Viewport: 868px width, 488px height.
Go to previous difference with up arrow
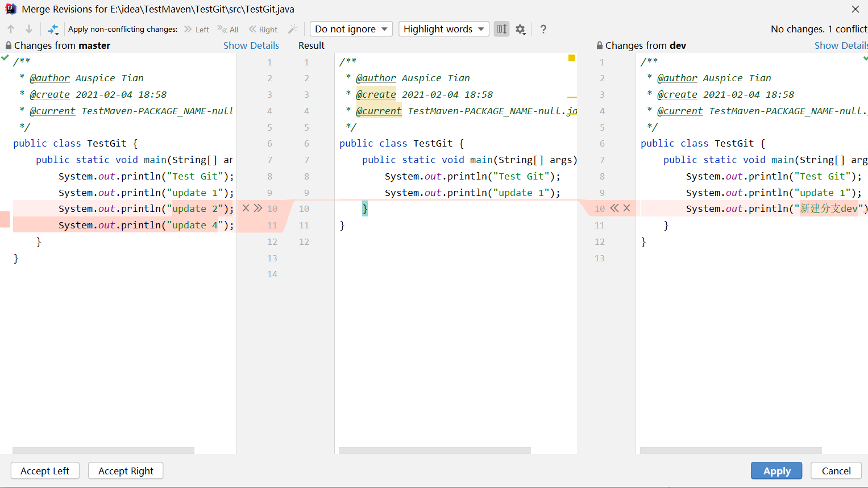click(11, 29)
